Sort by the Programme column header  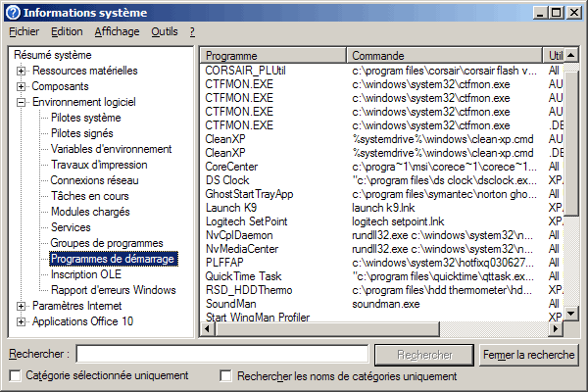(273, 55)
